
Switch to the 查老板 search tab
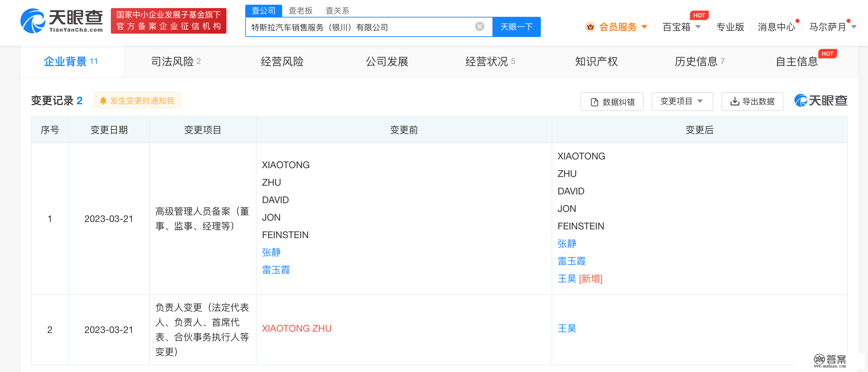click(x=301, y=11)
